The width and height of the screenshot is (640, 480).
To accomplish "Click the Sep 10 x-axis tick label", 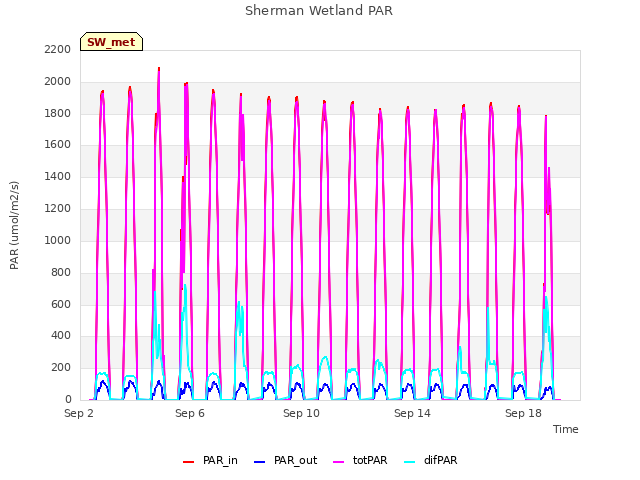I will [x=301, y=413].
